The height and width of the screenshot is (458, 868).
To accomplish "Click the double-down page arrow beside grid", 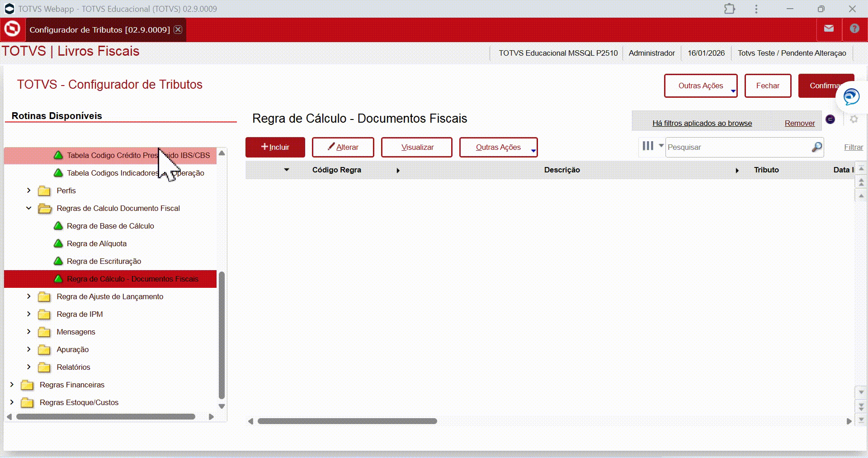I will (861, 406).
